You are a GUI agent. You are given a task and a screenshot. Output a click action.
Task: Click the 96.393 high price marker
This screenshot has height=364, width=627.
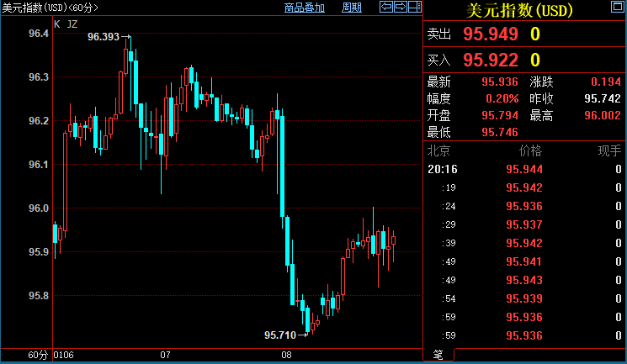click(x=103, y=38)
